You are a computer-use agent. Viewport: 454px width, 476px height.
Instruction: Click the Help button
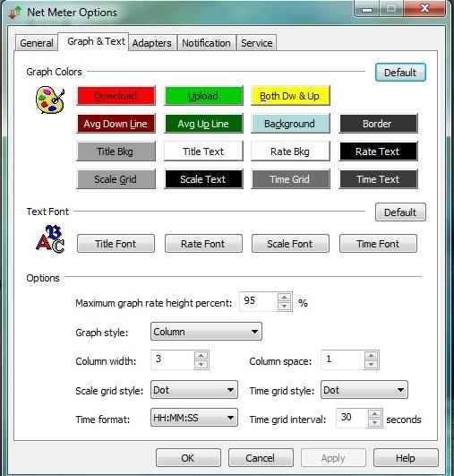[406, 457]
